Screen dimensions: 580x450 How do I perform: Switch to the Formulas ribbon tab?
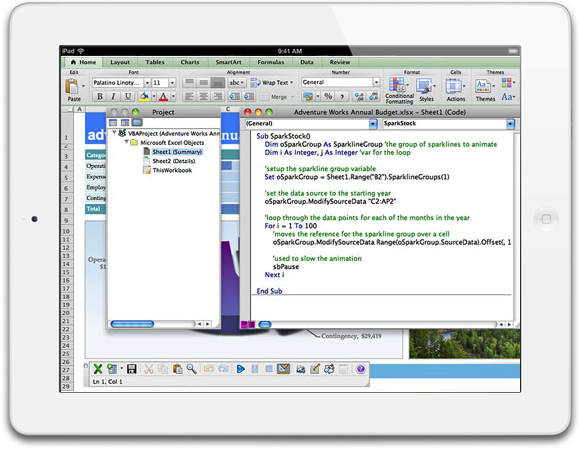pos(271,62)
